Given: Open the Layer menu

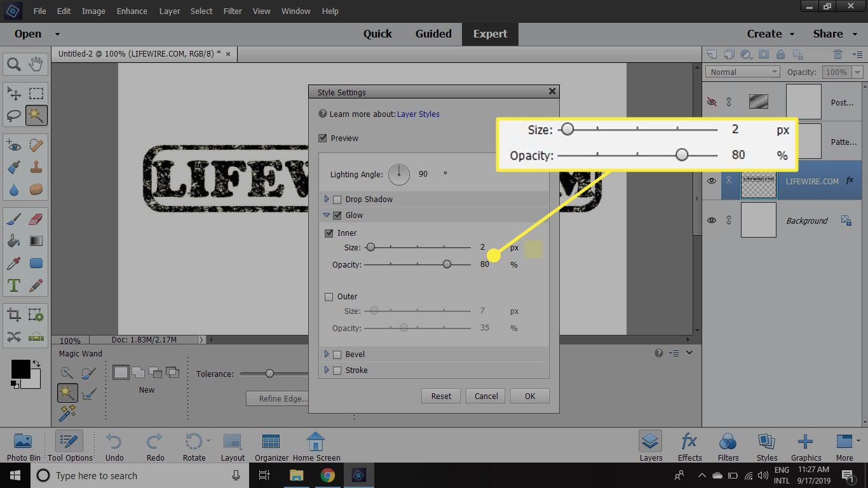Looking at the screenshot, I should pyautogui.click(x=170, y=11).
